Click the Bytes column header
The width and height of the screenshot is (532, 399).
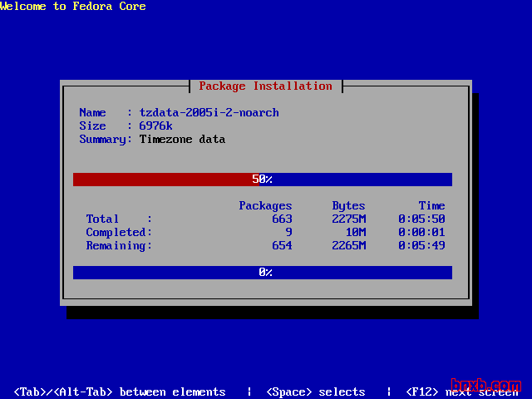pyautogui.click(x=348, y=206)
